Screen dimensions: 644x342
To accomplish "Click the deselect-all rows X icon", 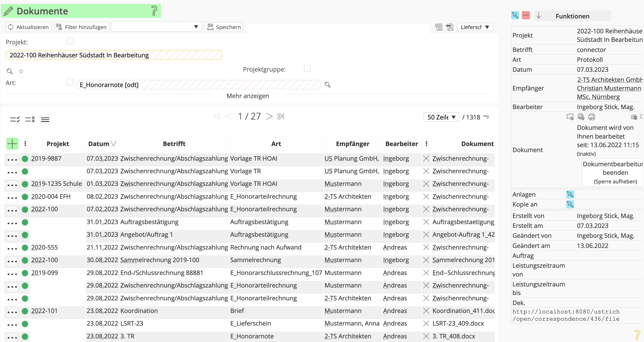I will click(x=30, y=119).
